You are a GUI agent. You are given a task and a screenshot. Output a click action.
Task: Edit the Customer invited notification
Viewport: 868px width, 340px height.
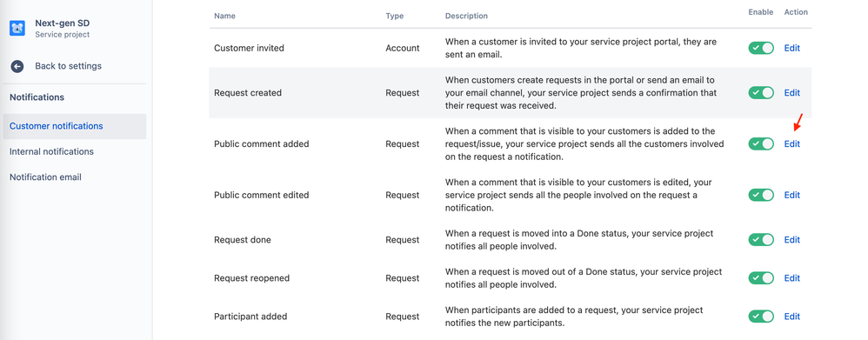point(791,48)
